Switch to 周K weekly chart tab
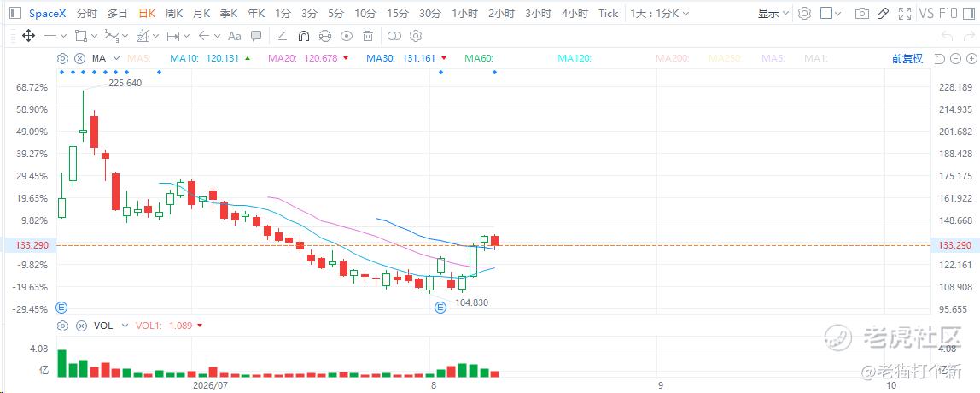The image size is (980, 393). pos(174,13)
